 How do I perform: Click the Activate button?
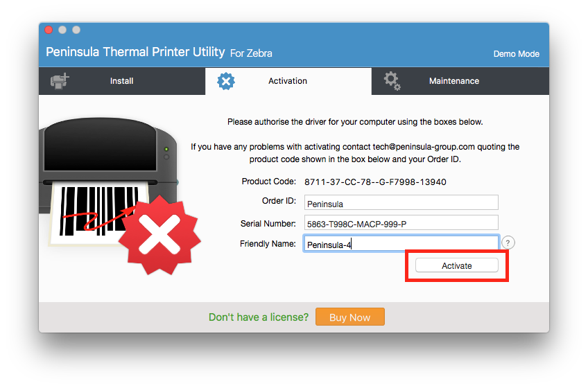457,266
